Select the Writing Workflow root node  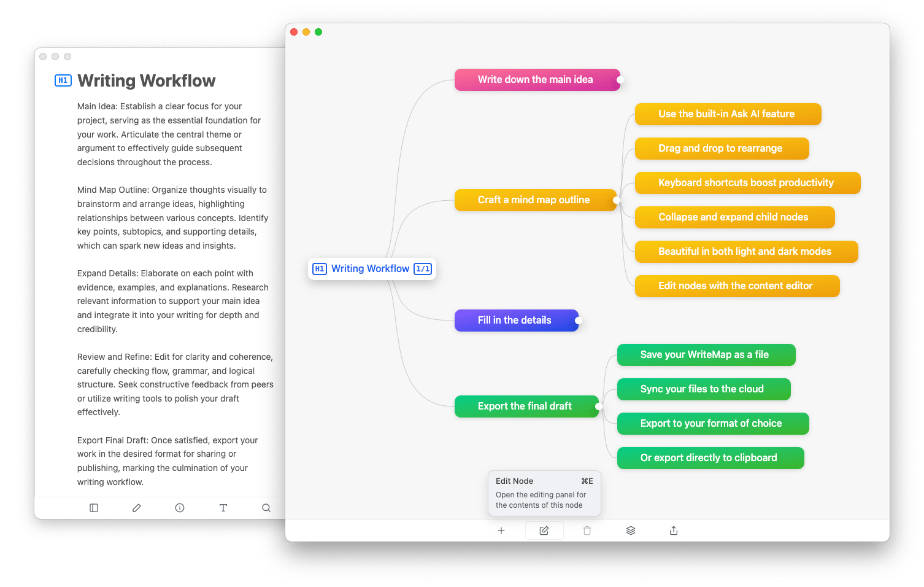point(370,269)
